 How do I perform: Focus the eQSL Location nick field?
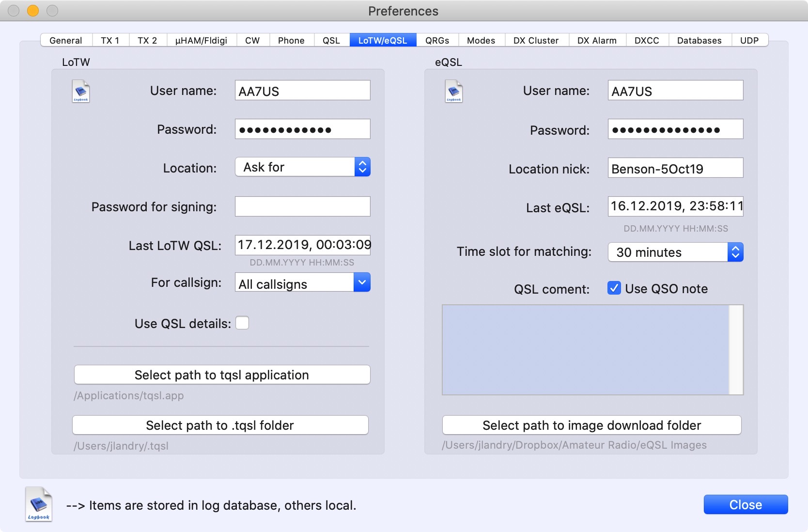pos(675,168)
